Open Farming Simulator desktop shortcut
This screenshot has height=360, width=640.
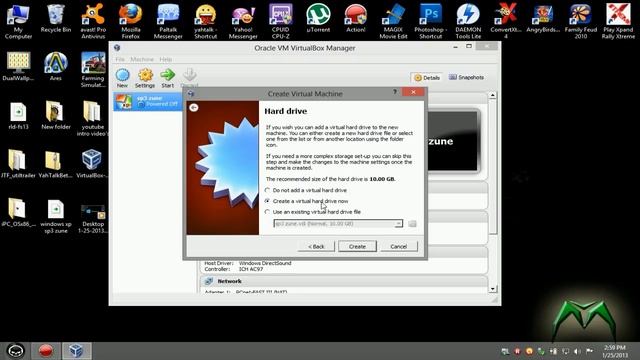pos(93,69)
